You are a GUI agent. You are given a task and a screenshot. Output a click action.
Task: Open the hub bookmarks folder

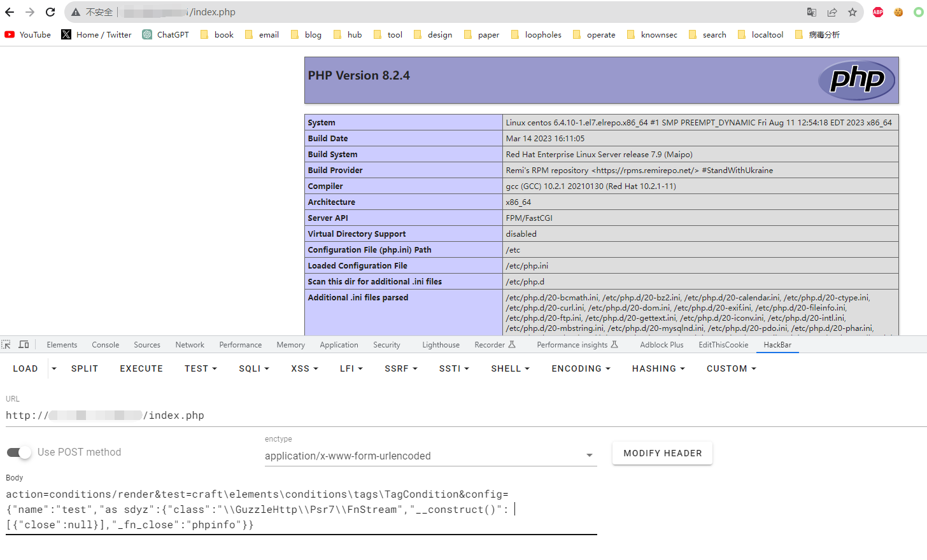(348, 35)
